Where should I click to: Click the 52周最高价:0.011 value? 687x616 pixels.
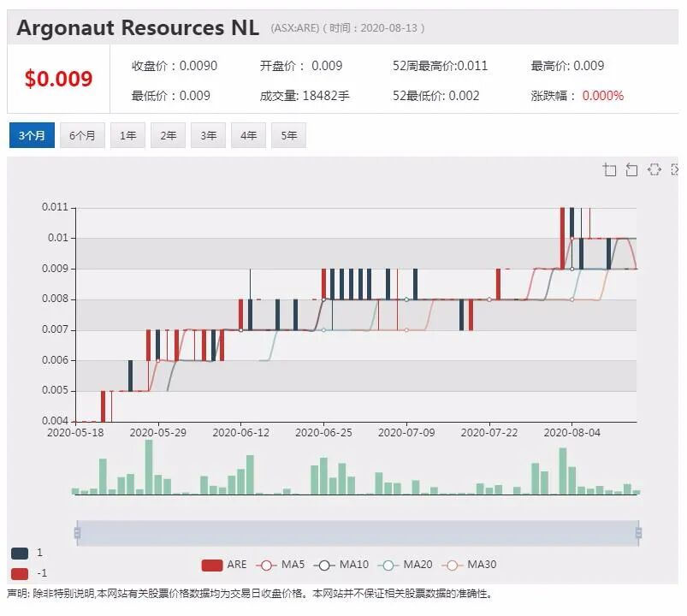tap(440, 66)
